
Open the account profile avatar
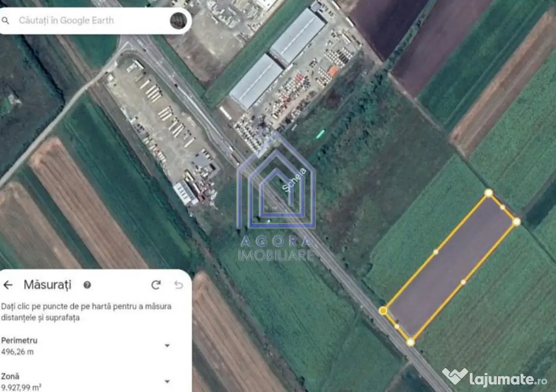178,21
